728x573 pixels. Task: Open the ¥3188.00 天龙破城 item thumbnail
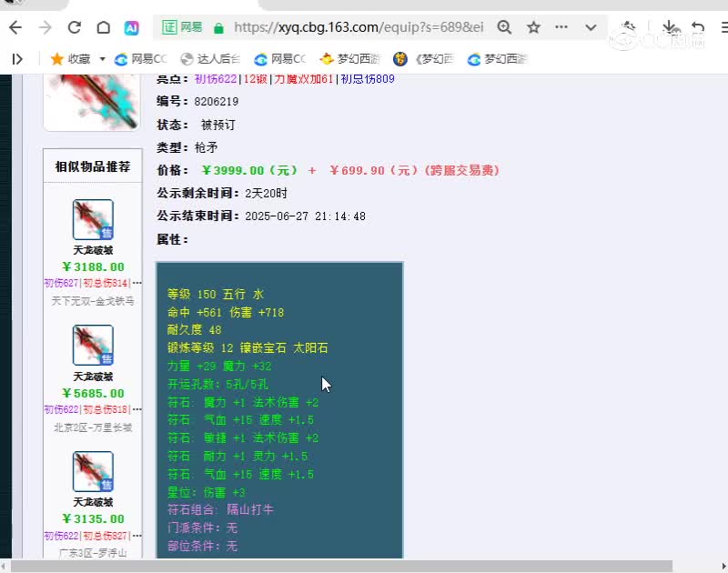[93, 219]
